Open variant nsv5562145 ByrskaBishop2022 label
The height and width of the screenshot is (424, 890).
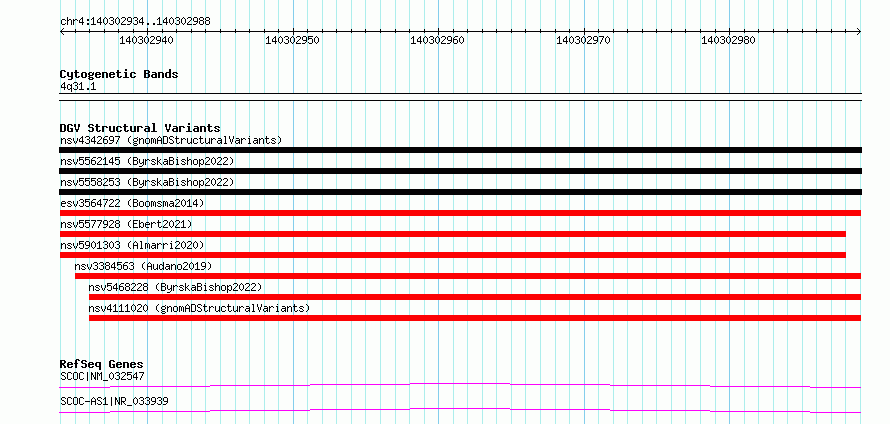click(147, 161)
